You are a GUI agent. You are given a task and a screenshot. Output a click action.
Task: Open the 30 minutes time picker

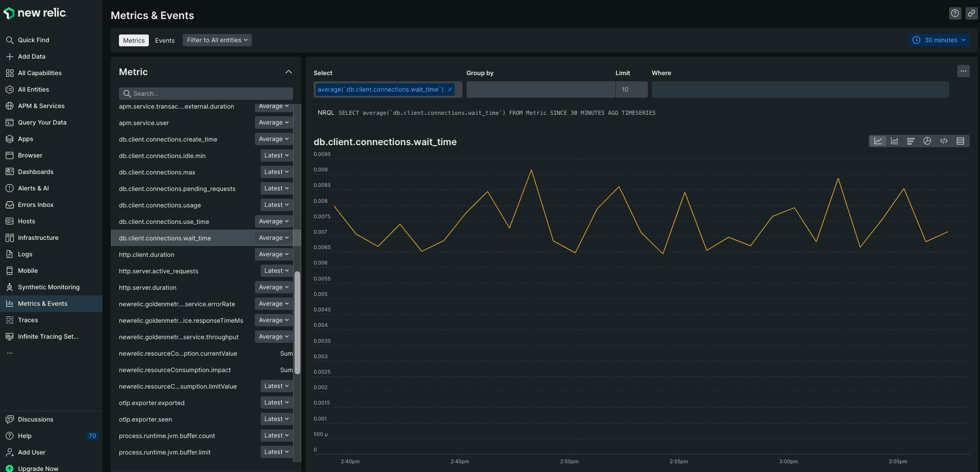click(939, 40)
